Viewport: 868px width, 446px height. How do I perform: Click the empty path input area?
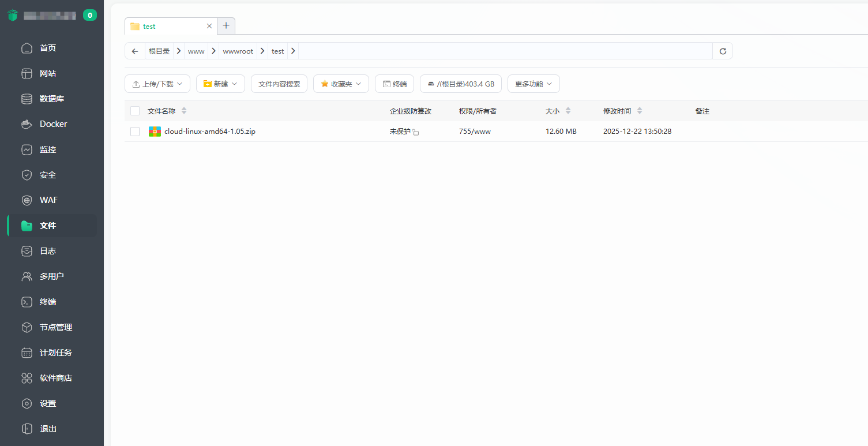tap(505, 51)
